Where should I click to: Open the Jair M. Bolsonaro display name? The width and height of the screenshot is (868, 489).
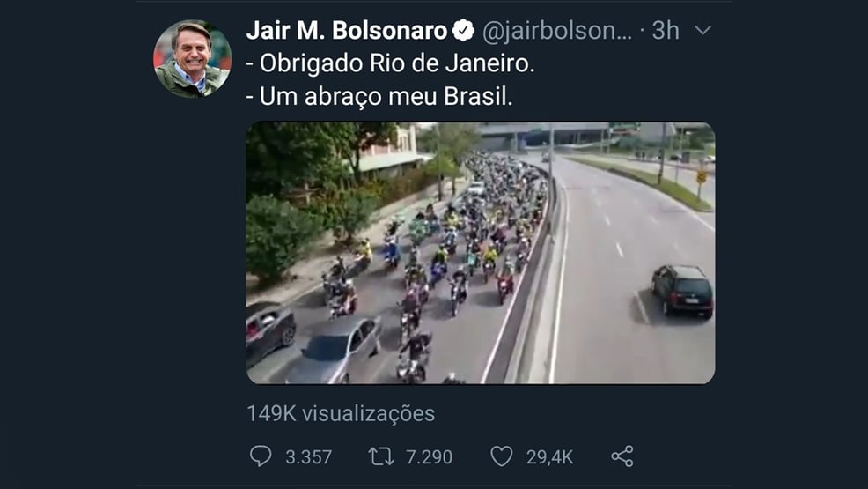pyautogui.click(x=347, y=31)
